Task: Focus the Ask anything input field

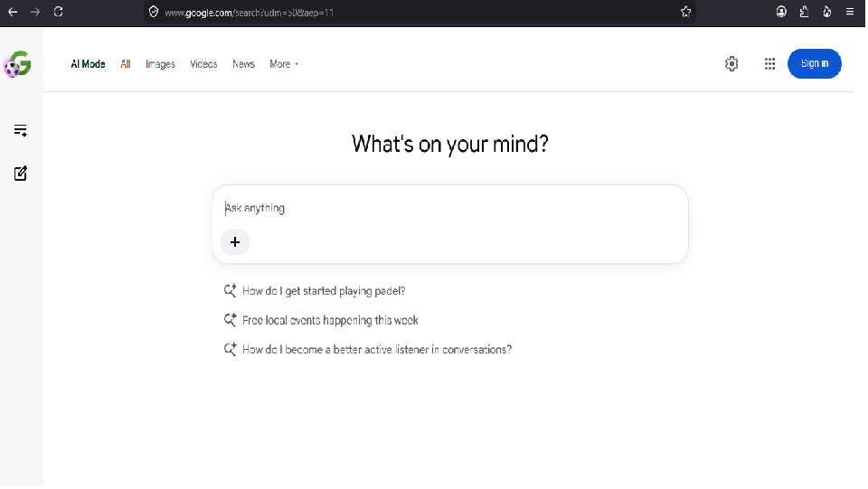Action: click(449, 208)
